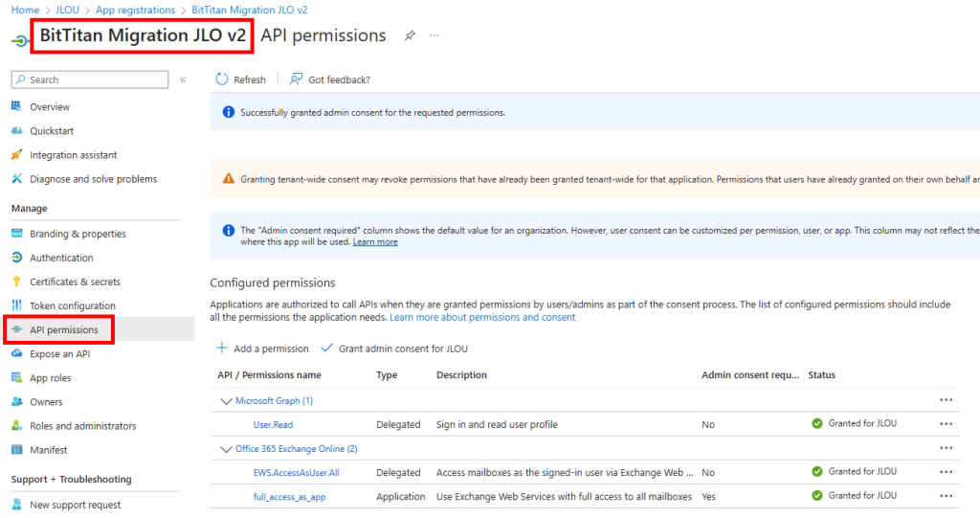Click the Roles and administrators icon
Viewport: 980px width, 518px height.
pyautogui.click(x=17, y=425)
